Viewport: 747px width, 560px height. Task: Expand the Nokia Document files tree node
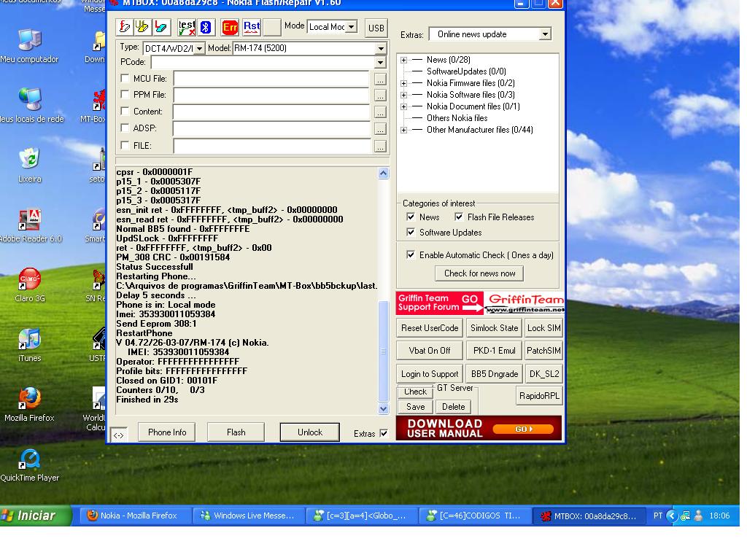pyautogui.click(x=403, y=106)
